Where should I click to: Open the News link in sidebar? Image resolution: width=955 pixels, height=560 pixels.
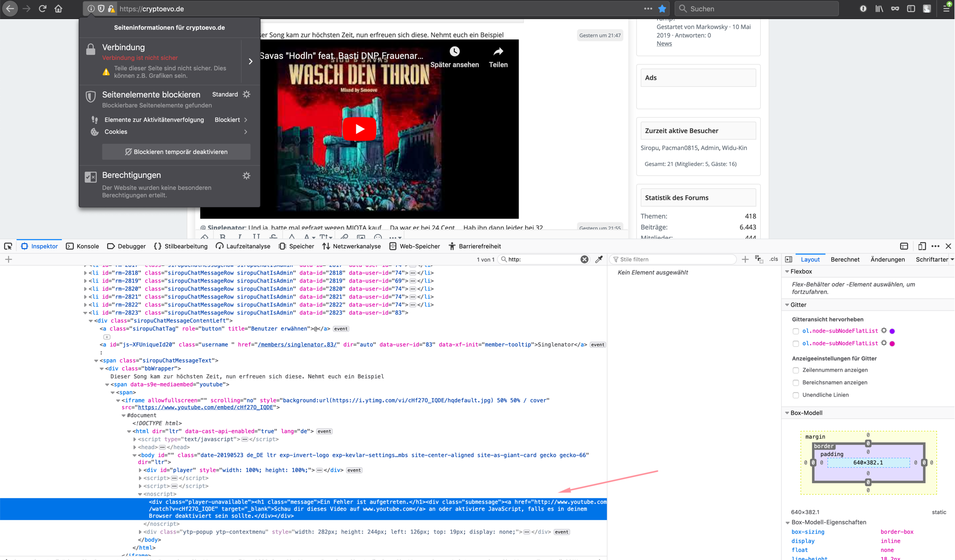coord(664,43)
